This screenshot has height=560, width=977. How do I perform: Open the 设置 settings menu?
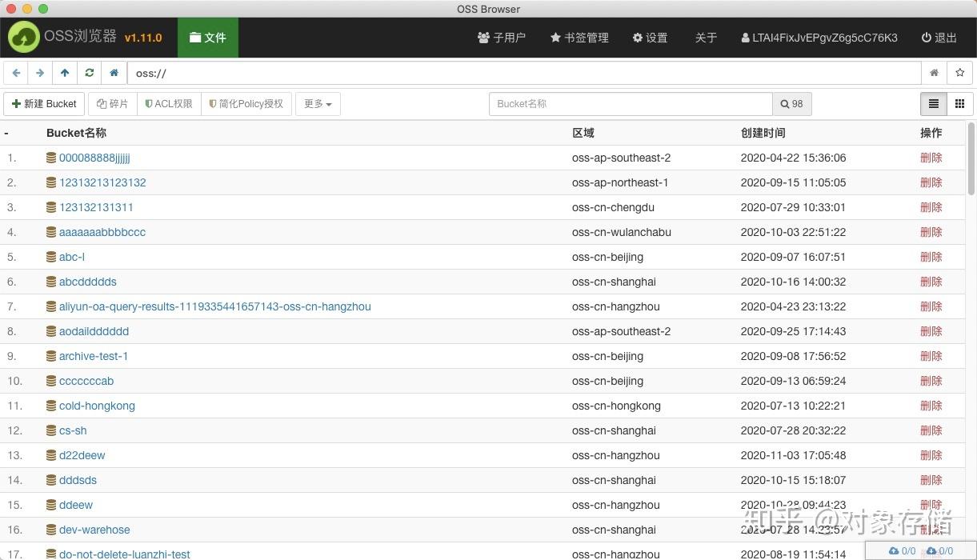pos(650,38)
